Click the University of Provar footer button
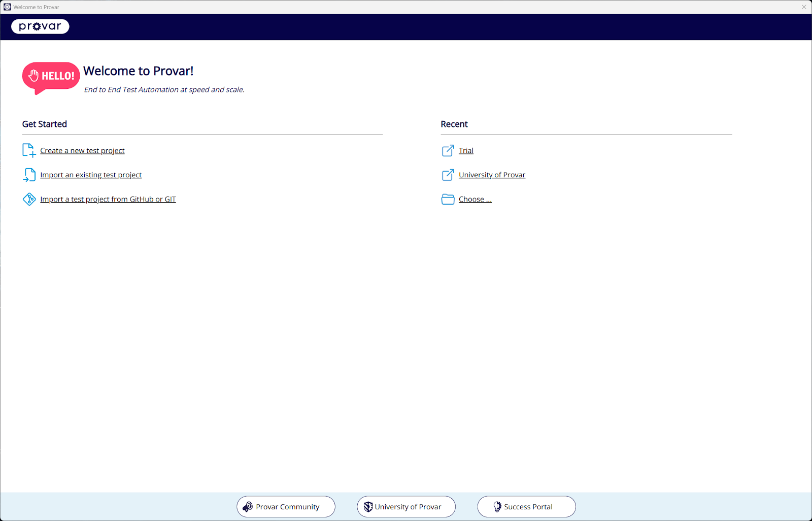Screen dimensions: 812x521 point(406,507)
